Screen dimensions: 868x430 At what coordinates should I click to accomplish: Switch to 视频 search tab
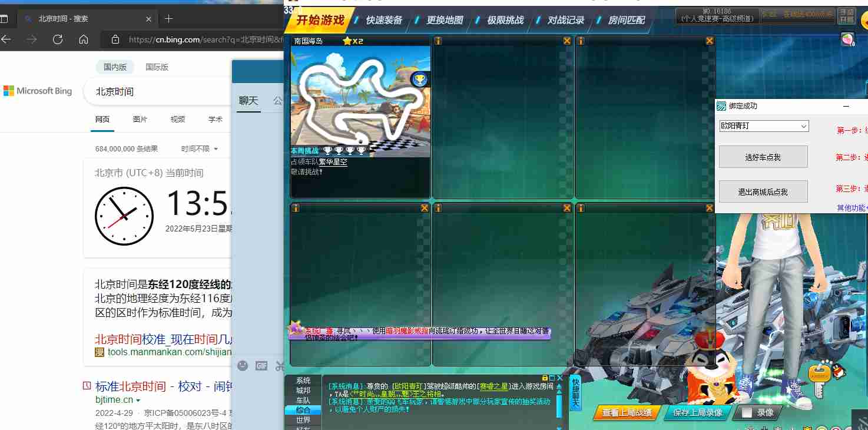click(178, 119)
